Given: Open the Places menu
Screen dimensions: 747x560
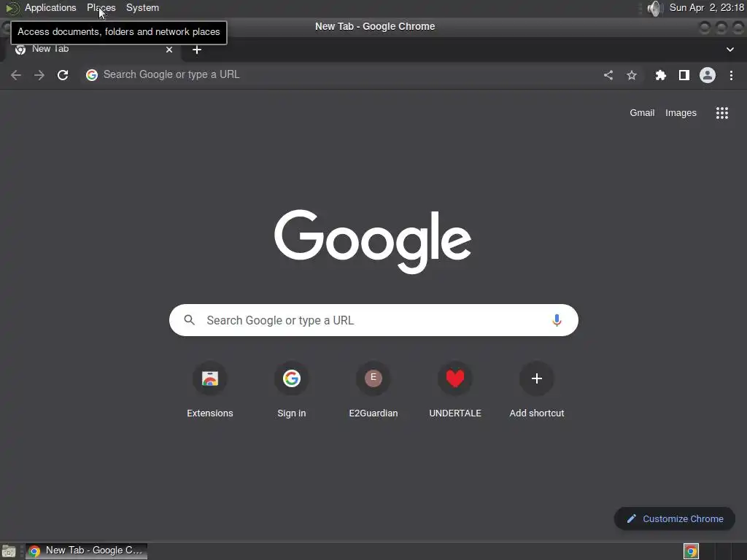Looking at the screenshot, I should (101, 7).
